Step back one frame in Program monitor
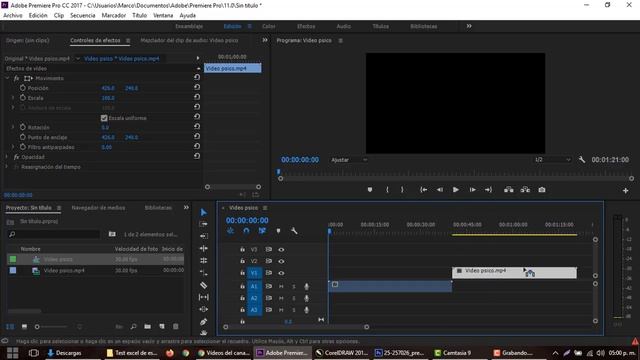The height and width of the screenshot is (360, 640). (x=440, y=190)
